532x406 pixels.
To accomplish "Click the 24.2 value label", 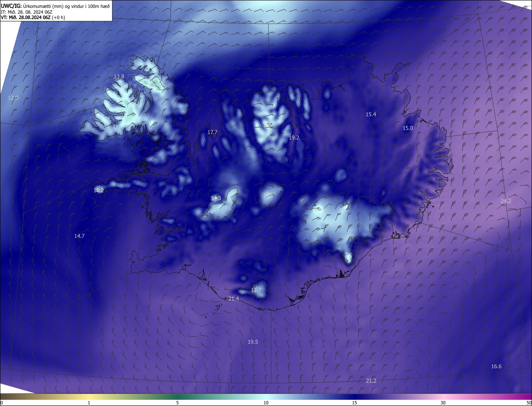I will [x=506, y=201].
